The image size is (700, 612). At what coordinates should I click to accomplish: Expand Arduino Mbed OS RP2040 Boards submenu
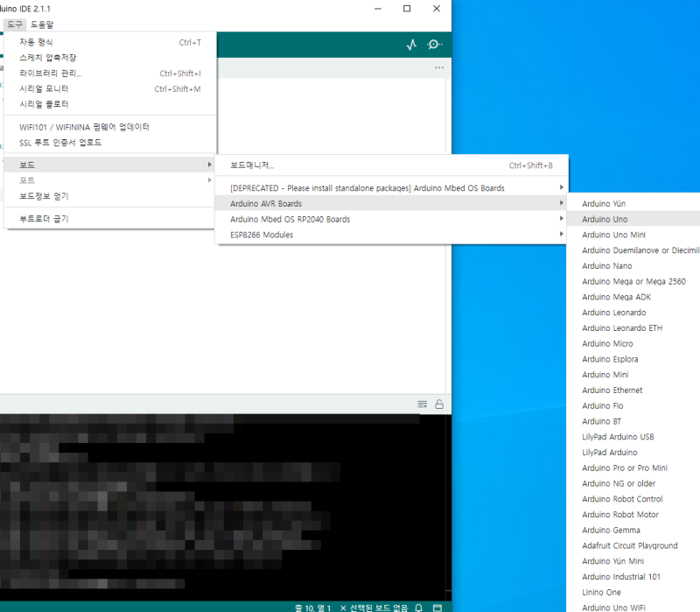click(x=391, y=220)
